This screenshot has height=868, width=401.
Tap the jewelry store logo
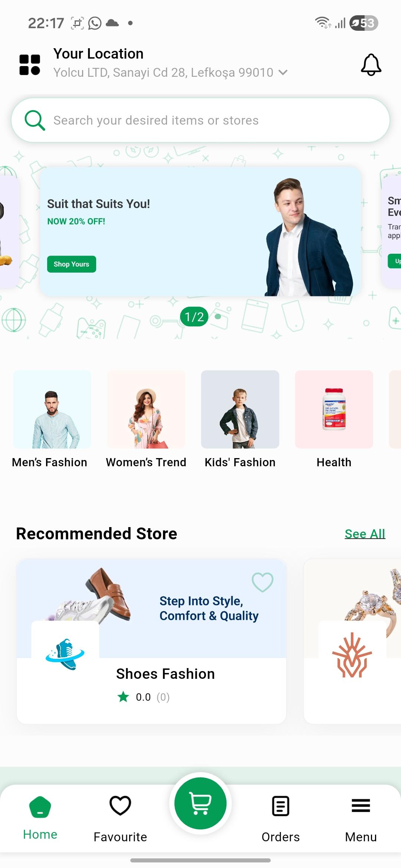[x=352, y=654]
